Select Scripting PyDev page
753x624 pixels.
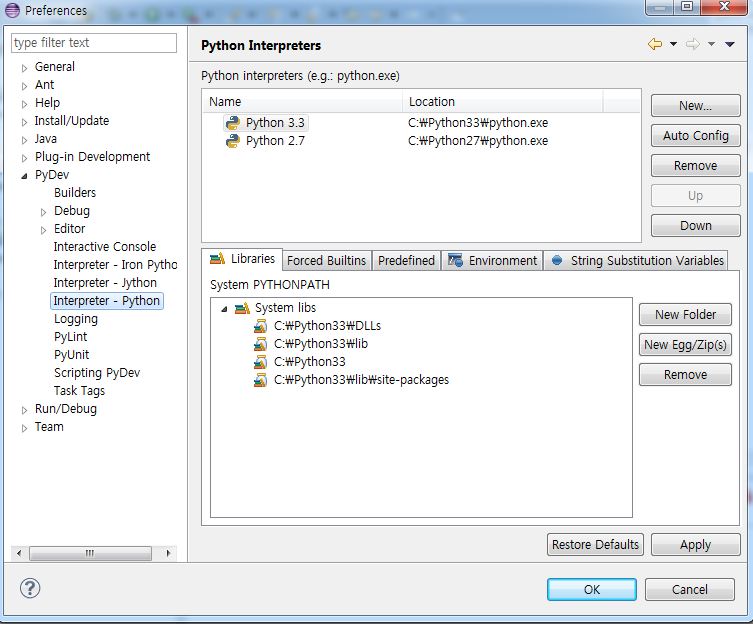(x=97, y=373)
